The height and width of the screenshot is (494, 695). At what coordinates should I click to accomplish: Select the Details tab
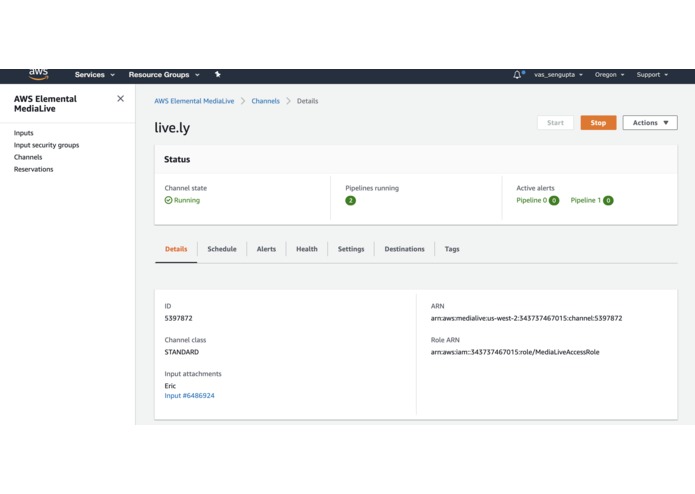pyautogui.click(x=176, y=249)
